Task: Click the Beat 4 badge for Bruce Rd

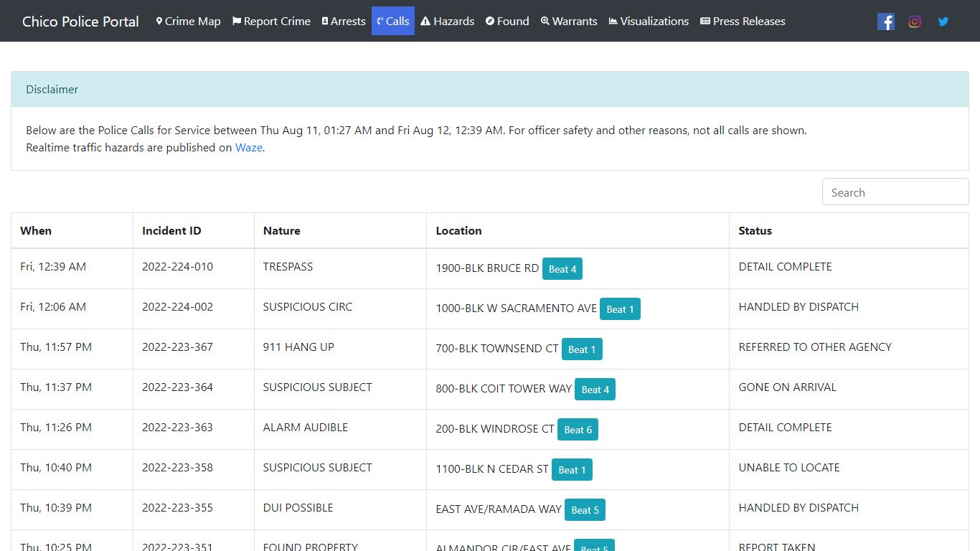Action: click(x=562, y=269)
